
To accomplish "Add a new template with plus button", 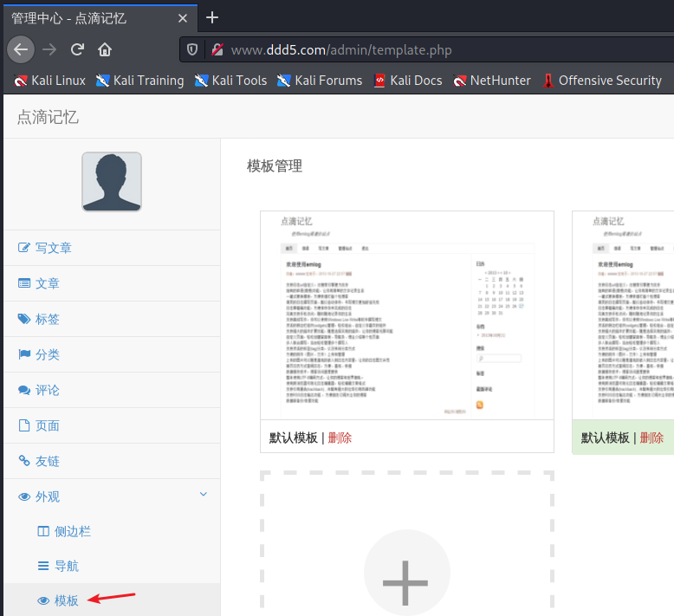I will pos(406,573).
